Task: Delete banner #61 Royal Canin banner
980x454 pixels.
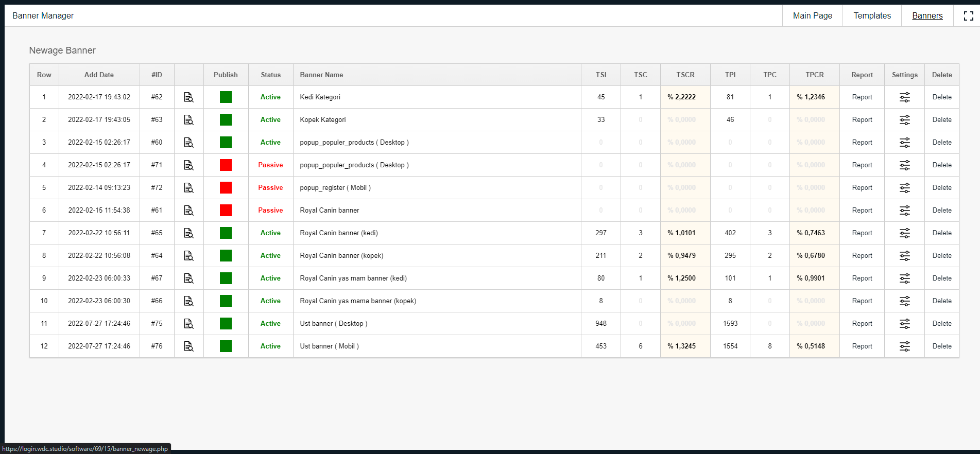Action: 942,211
